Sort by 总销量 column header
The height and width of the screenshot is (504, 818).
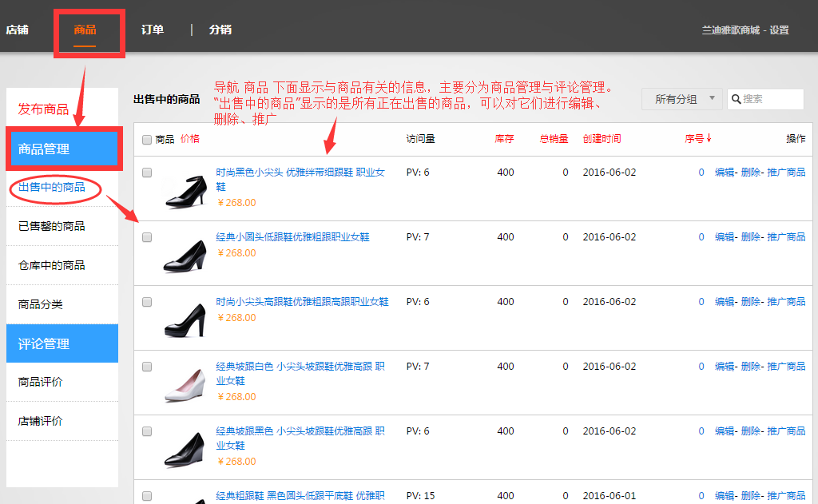tap(554, 139)
